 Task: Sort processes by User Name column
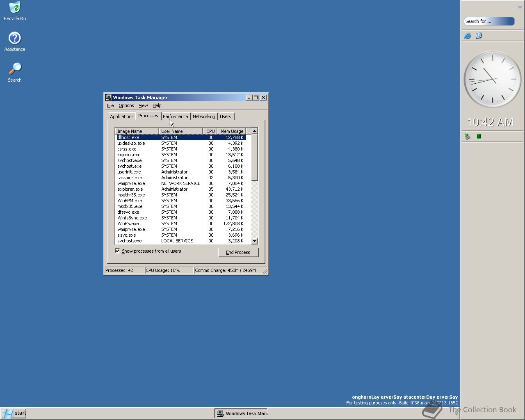click(x=180, y=131)
